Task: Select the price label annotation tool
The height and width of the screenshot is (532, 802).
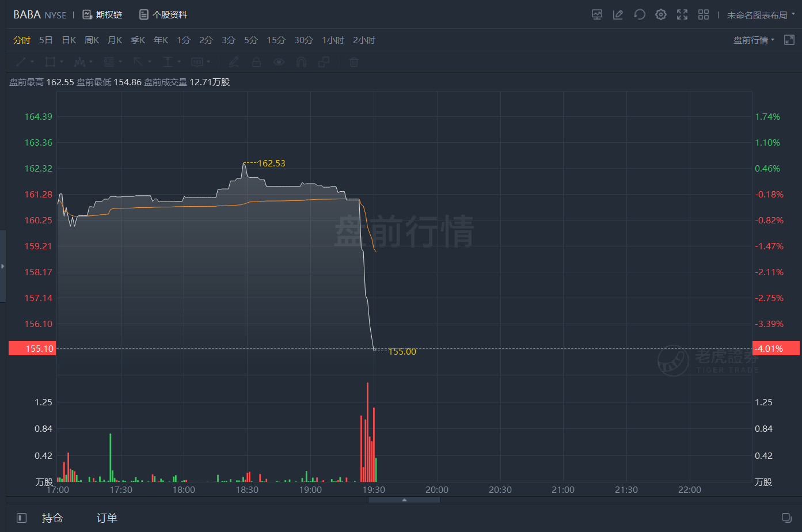Action: pos(197,62)
